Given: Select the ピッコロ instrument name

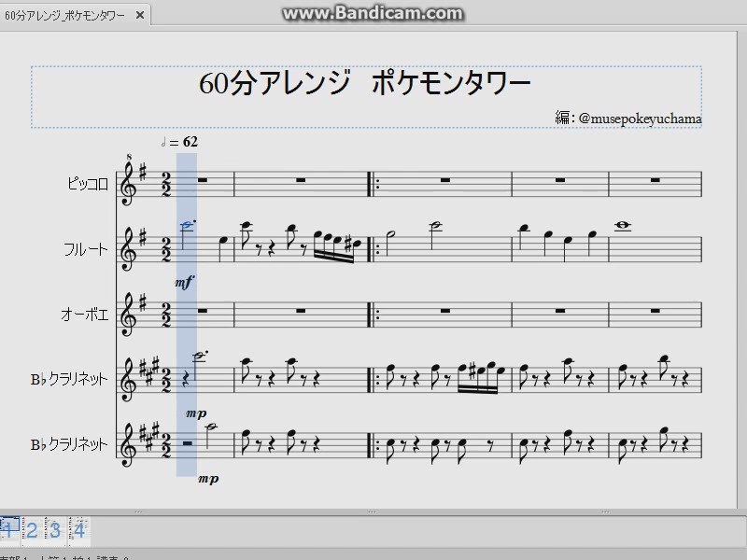Looking at the screenshot, I should click(x=88, y=184).
